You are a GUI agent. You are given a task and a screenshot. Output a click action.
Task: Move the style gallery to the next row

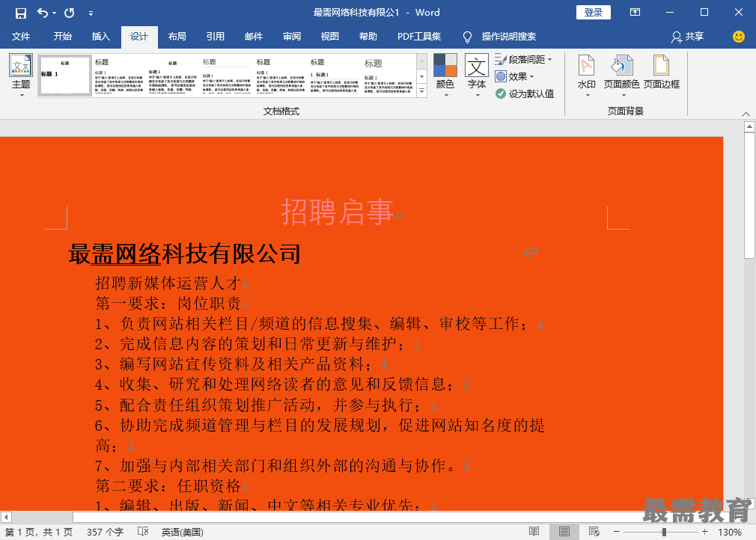tap(421, 76)
